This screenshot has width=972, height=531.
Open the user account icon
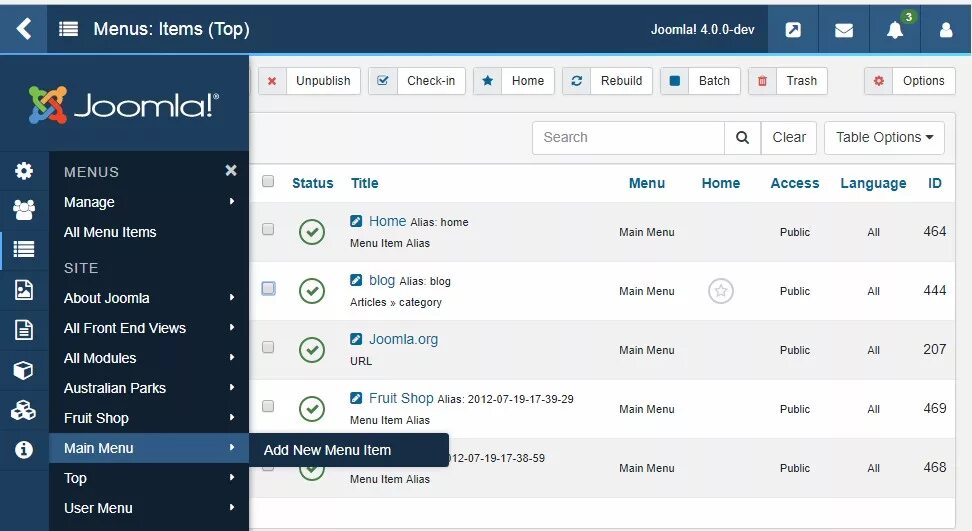[x=946, y=30]
